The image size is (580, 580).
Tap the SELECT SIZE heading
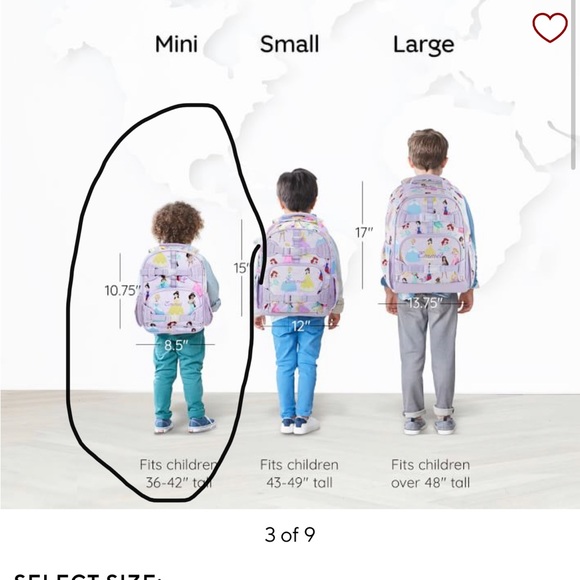point(88,577)
